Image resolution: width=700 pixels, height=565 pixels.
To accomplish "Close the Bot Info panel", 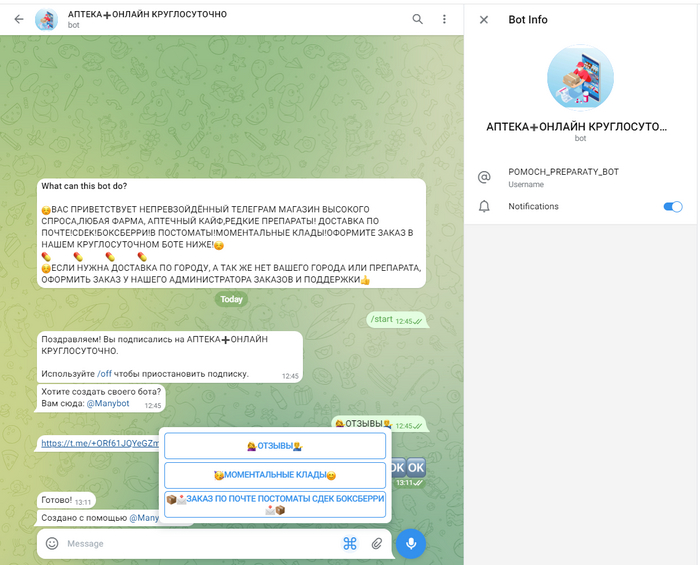I will tap(484, 20).
